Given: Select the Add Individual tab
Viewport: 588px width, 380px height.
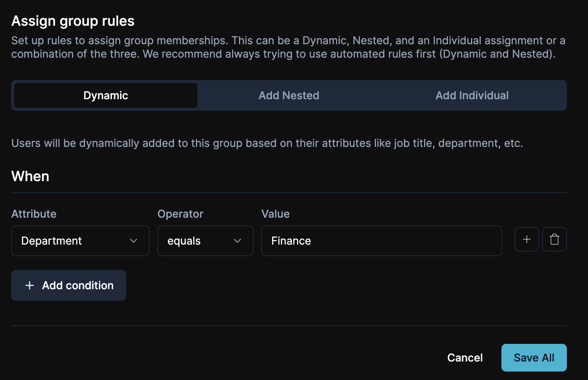Looking at the screenshot, I should pos(472,95).
